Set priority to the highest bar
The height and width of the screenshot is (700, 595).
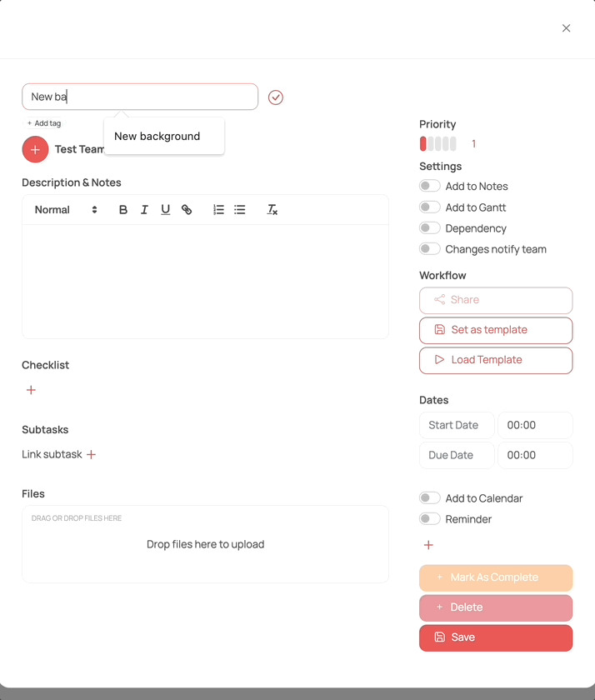point(453,144)
